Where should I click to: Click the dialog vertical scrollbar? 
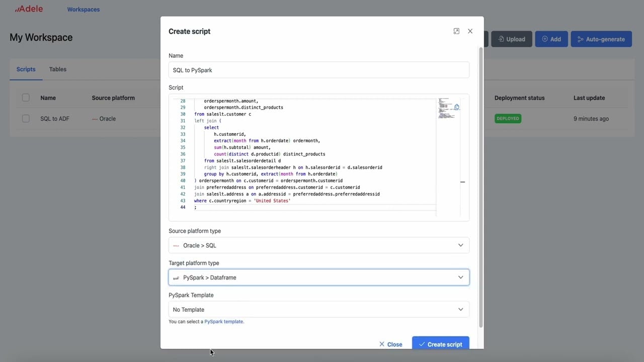pyautogui.click(x=480, y=187)
